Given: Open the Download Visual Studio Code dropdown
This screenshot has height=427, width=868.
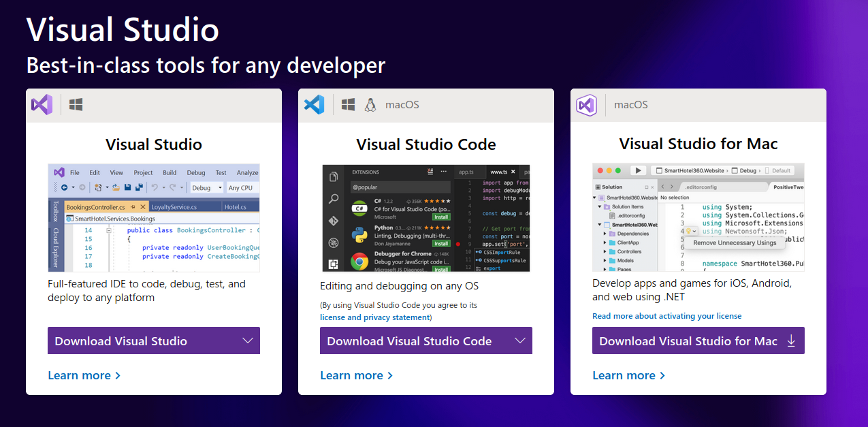Looking at the screenshot, I should click(x=520, y=341).
